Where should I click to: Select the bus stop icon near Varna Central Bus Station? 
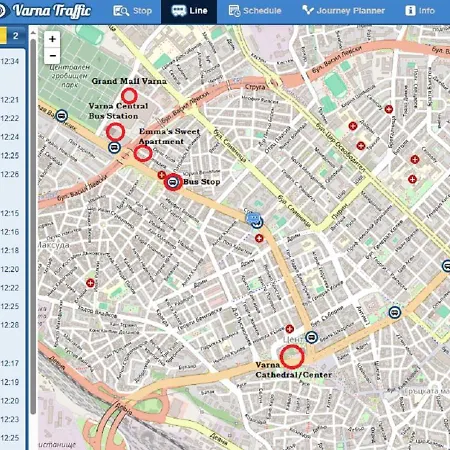(114, 147)
